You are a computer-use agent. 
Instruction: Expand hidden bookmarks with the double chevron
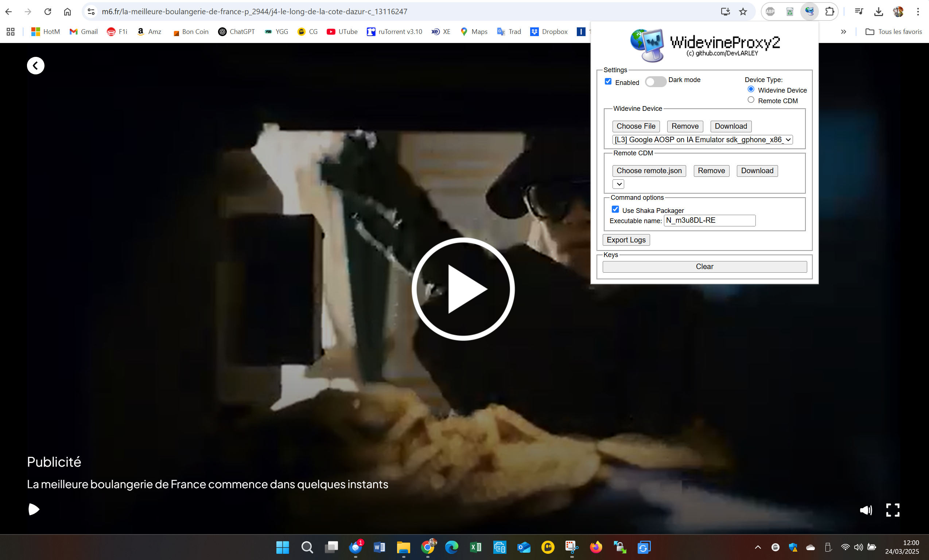coord(843,32)
